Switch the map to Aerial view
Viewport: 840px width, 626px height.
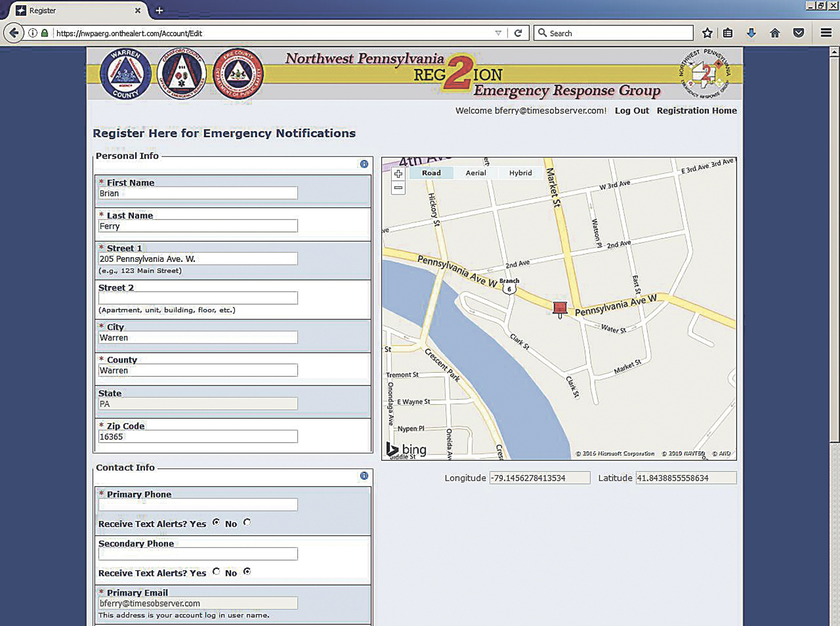coord(476,172)
